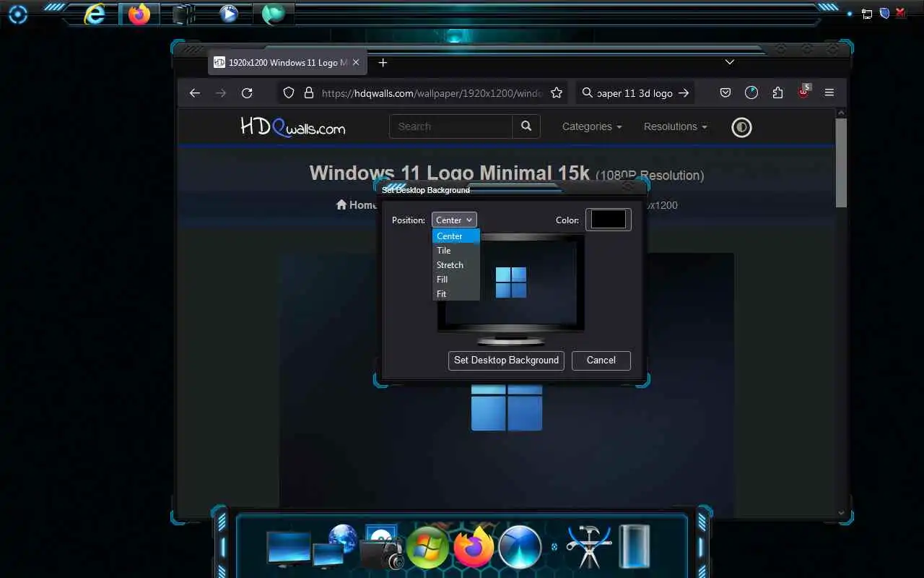924x578 pixels.
Task: Reload the hdqwalls page
Action: click(x=247, y=93)
